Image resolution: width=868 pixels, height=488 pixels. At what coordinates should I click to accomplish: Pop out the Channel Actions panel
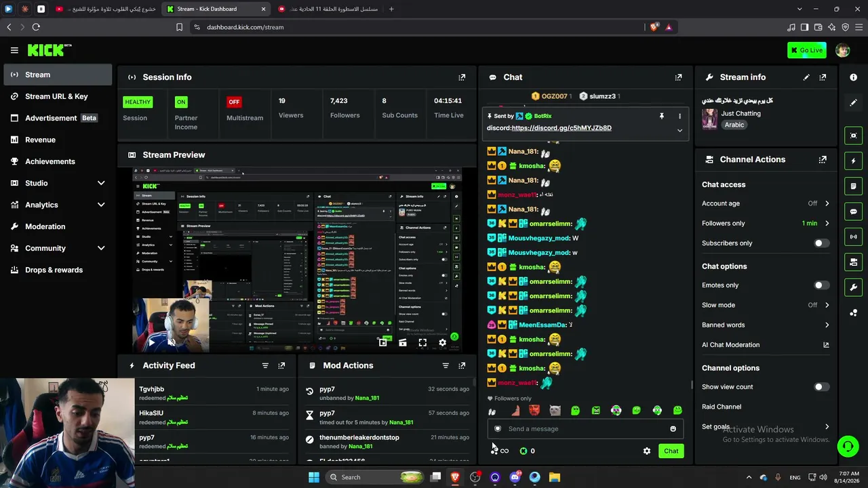tap(823, 159)
